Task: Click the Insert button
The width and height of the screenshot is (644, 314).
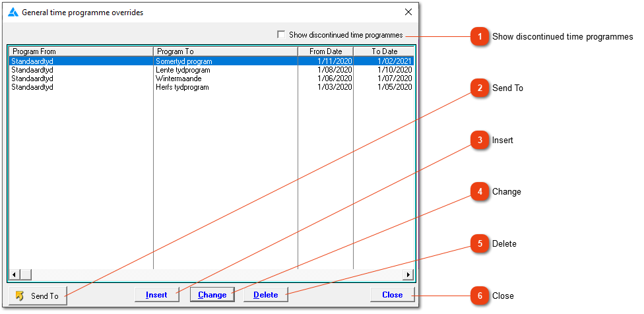Action: [x=157, y=295]
